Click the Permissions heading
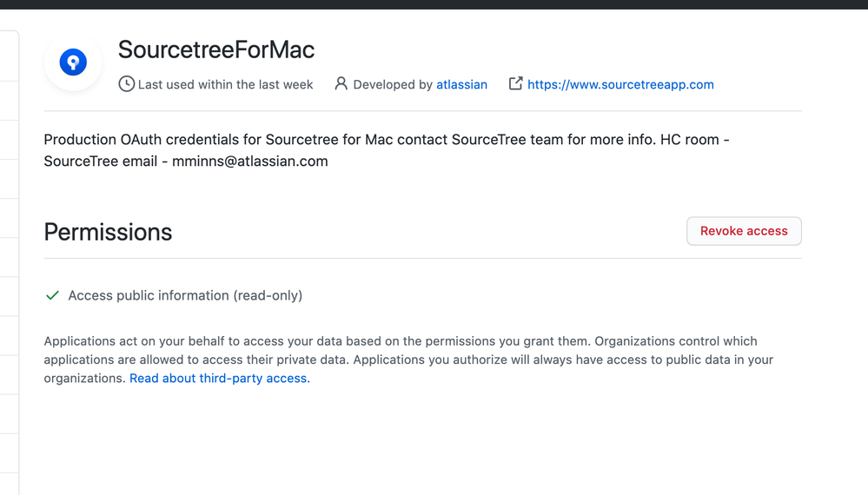Viewport: 868px width, 495px height. click(108, 232)
